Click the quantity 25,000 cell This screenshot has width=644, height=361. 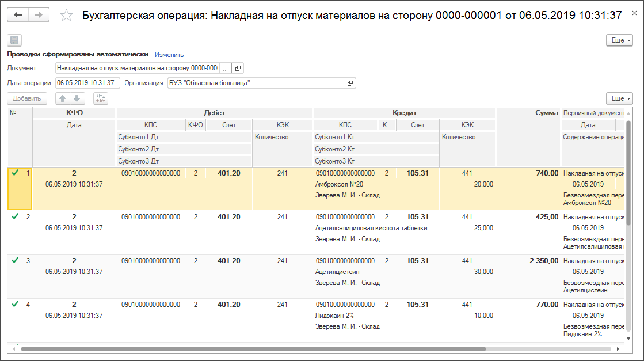pos(467,228)
